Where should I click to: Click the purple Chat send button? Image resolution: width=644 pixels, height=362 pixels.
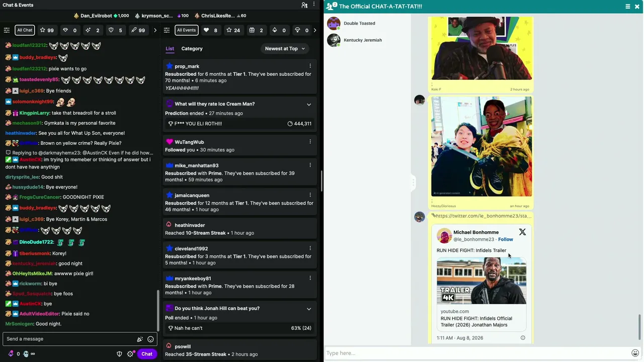[x=147, y=354]
